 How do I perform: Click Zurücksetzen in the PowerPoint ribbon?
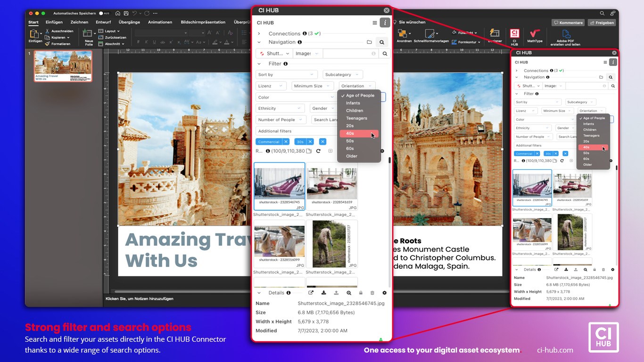pos(112,37)
